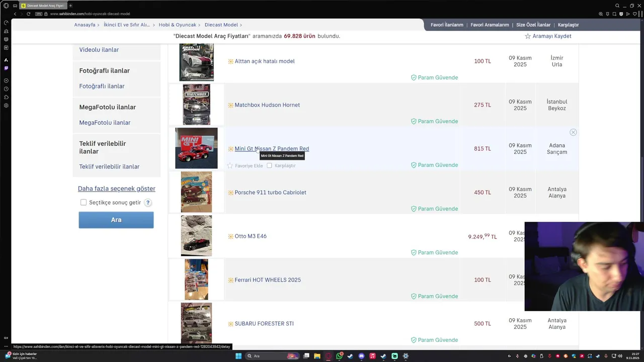Viewport: 644px width, 362px height.
Task: Open Favori Aramalarım in the top menu
Action: 490,25
